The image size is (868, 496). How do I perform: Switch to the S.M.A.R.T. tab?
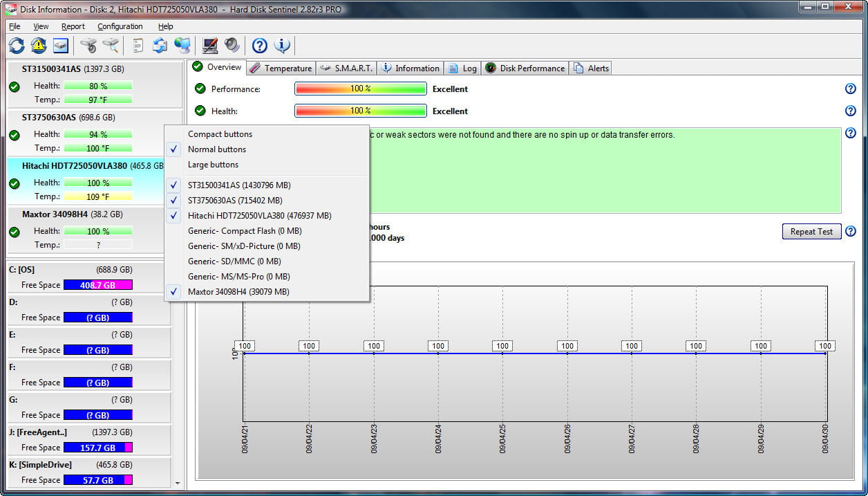click(347, 68)
